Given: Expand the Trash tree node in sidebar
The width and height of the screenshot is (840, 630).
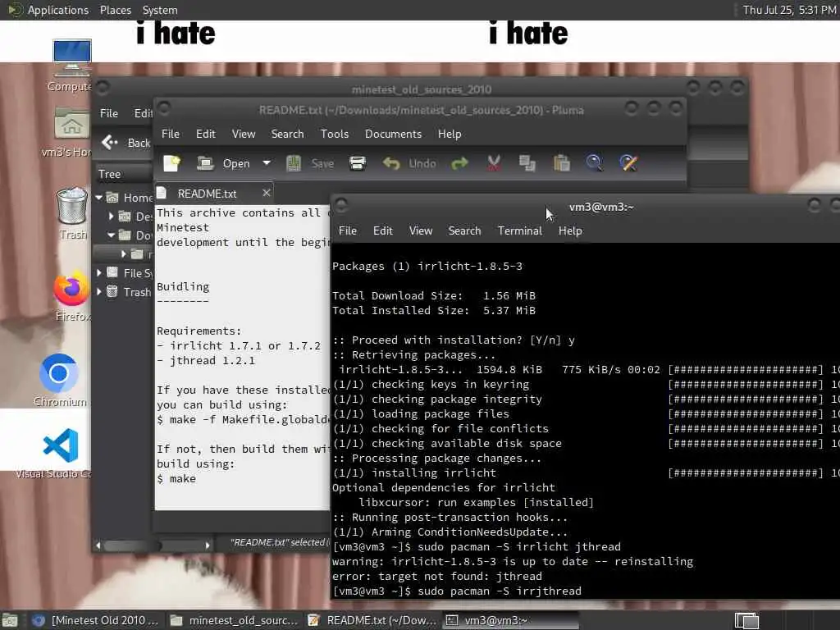Looking at the screenshot, I should point(98,292).
